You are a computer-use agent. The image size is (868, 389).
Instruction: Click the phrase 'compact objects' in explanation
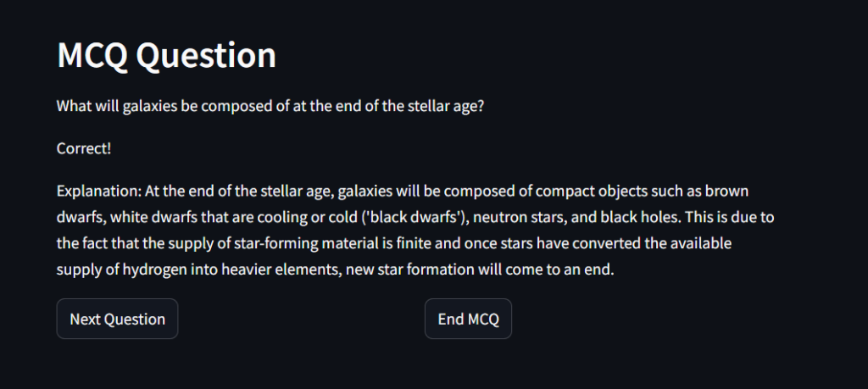[585, 192]
